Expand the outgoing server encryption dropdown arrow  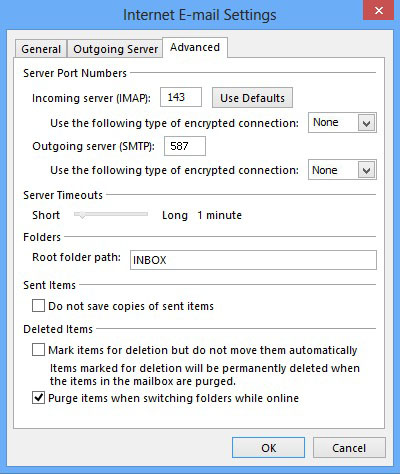tap(367, 170)
